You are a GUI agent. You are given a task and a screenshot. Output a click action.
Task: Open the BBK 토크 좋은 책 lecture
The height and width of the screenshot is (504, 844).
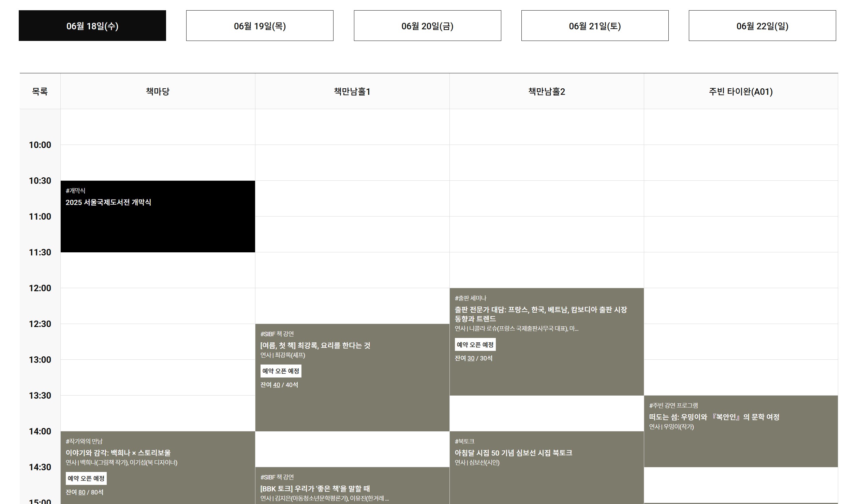(x=315, y=489)
